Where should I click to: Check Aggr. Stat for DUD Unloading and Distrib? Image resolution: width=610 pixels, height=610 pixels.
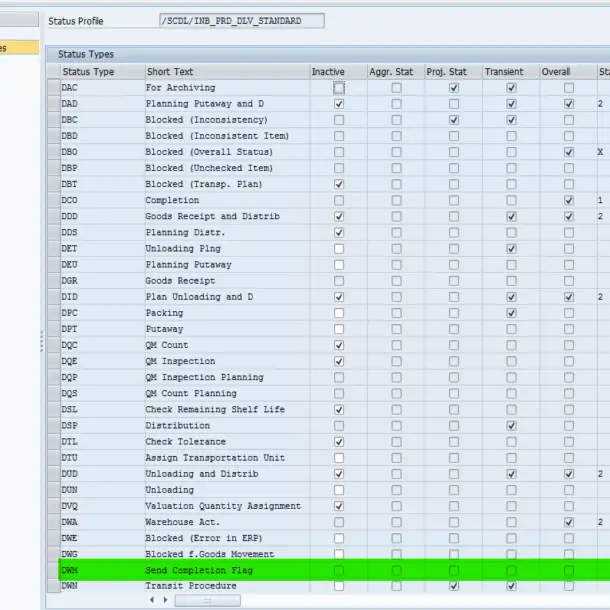tap(396, 474)
